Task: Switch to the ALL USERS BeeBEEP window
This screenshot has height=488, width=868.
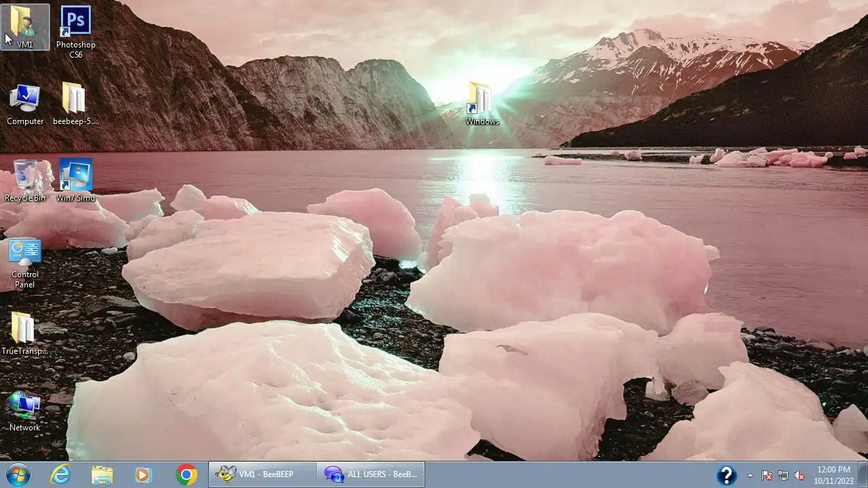Action: tap(371, 474)
